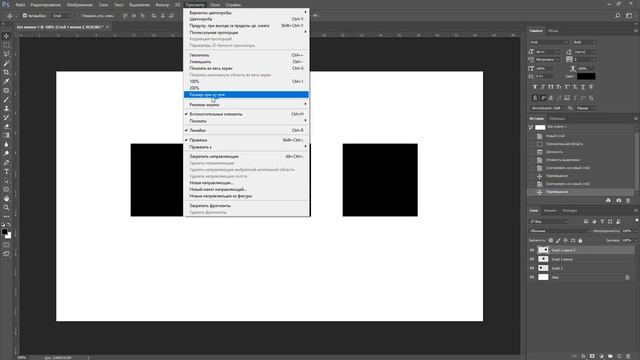640x360 pixels.
Task: Choose Закрепить направляющие menu item
Action: [x=246, y=156]
